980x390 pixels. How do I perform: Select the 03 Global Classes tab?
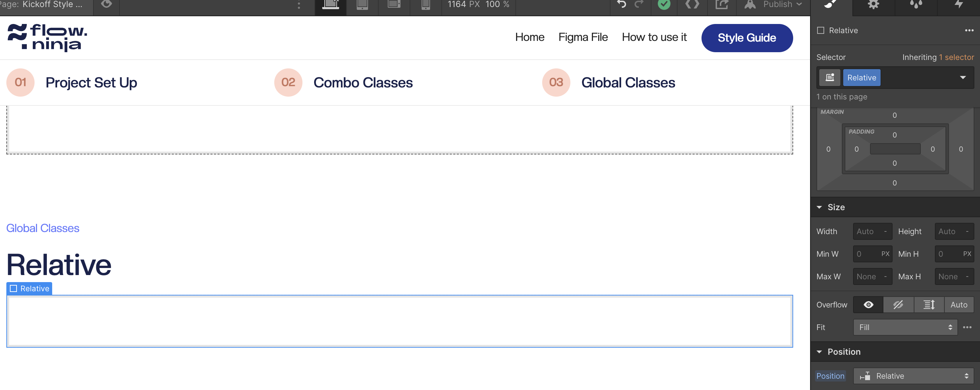[609, 83]
